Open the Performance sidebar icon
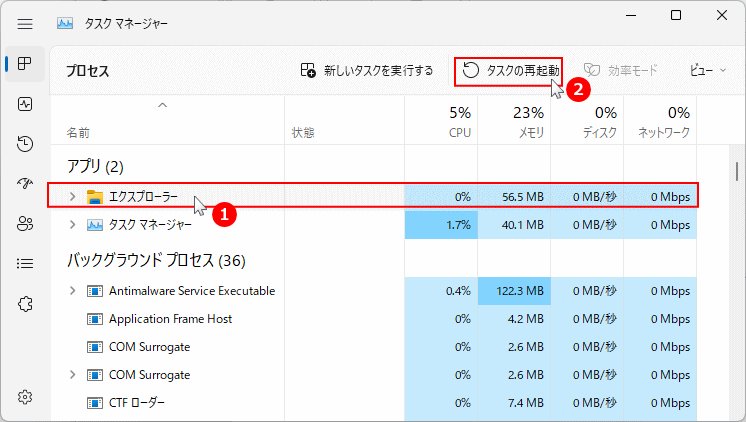 coord(25,104)
